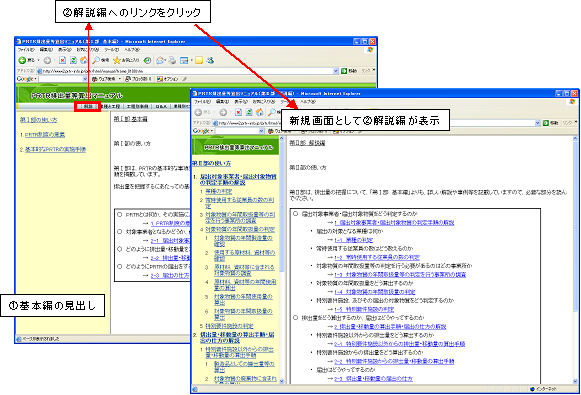Click Options button in rear Google toolbar
This screenshot has width=581, height=395.
167,79
